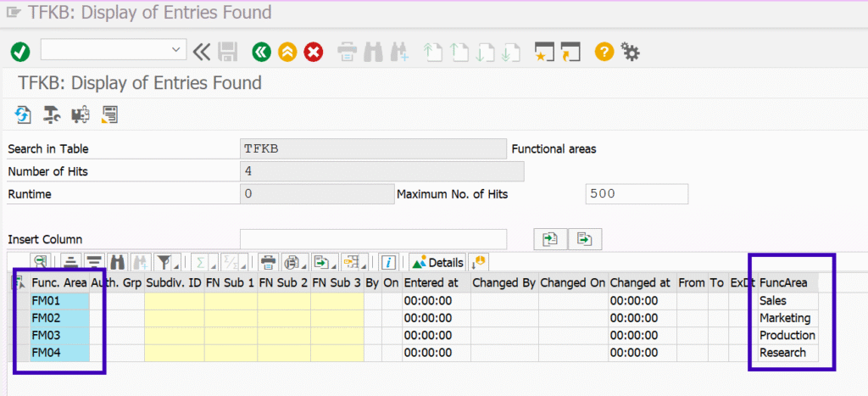Open the command field dropdown

tap(176, 50)
